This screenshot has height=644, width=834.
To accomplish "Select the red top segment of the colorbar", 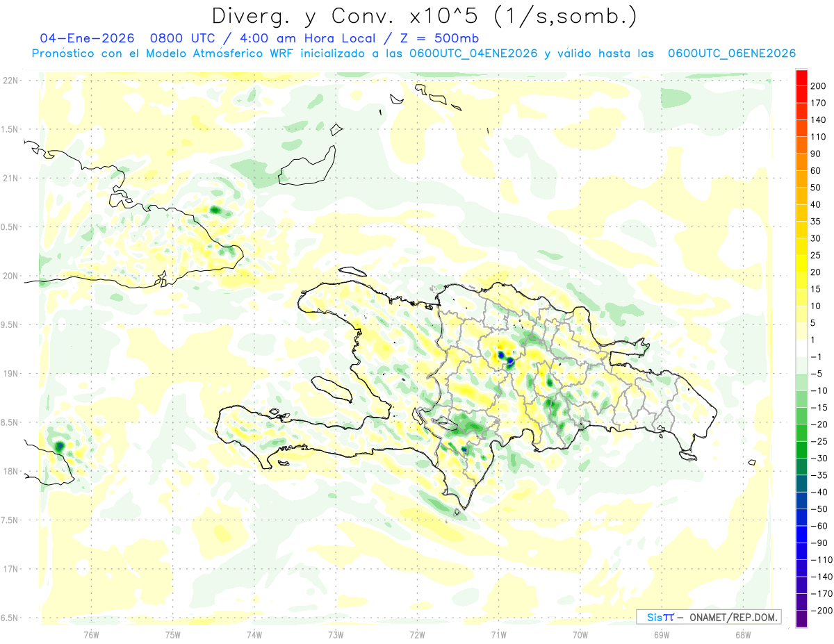I will 802,79.
